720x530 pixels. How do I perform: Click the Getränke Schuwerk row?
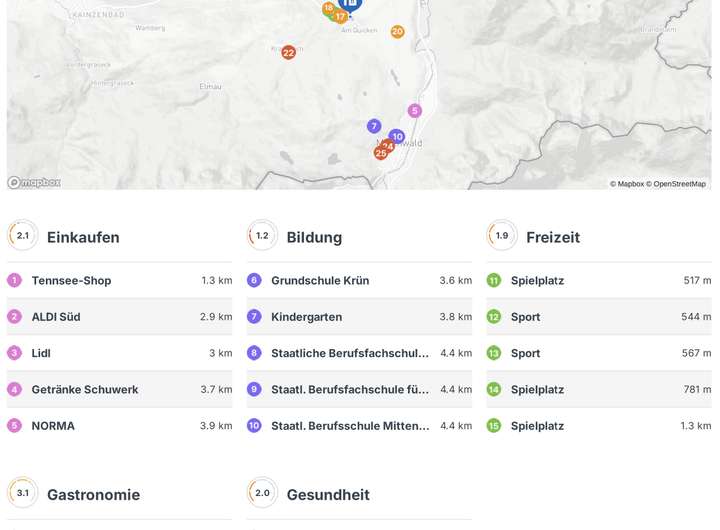[119, 390]
